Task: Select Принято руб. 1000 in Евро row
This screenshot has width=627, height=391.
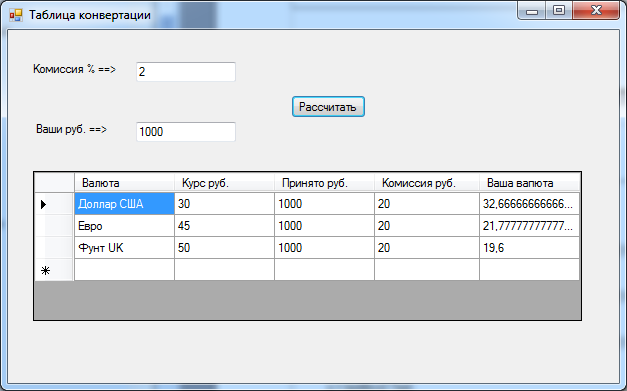Action: click(324, 226)
